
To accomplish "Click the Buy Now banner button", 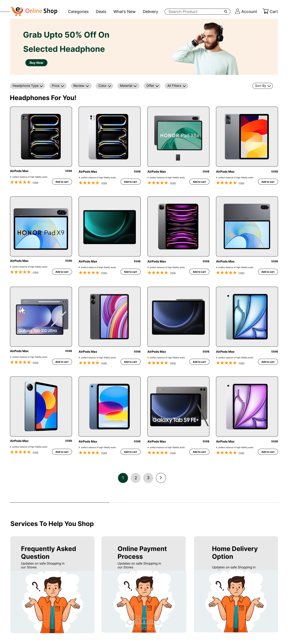I will click(36, 63).
